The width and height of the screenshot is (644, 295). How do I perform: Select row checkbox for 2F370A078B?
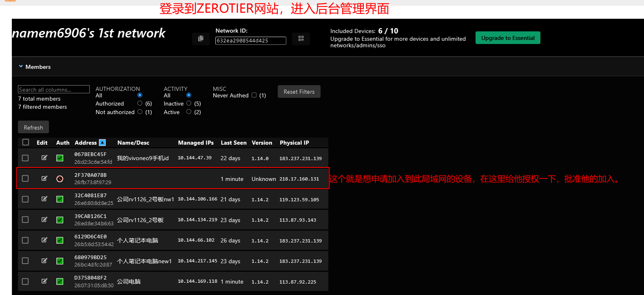[x=25, y=178]
